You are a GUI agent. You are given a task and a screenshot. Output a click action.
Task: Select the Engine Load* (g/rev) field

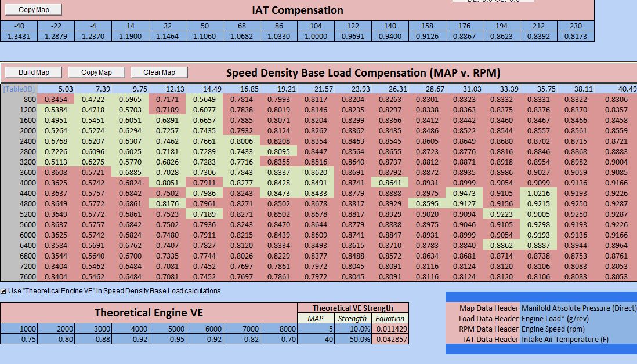click(578, 318)
